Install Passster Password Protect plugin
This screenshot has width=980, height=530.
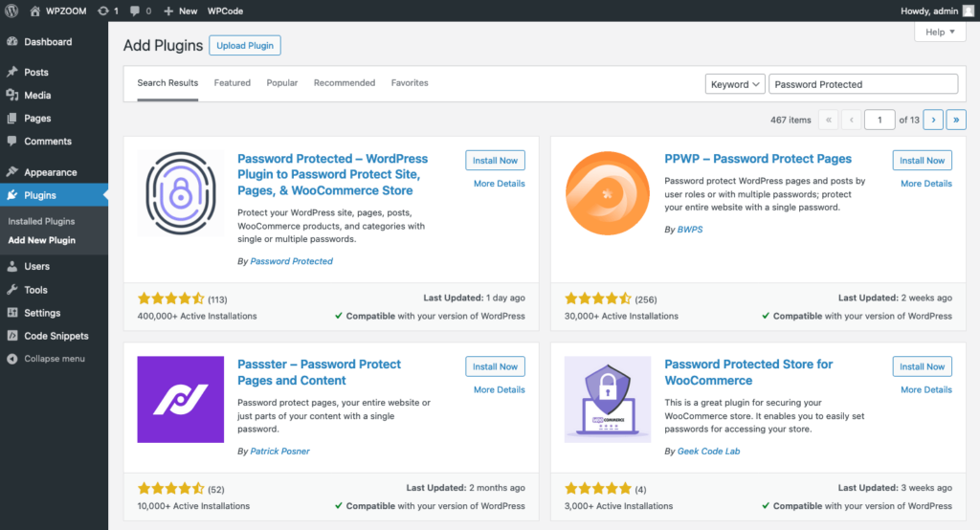(x=495, y=366)
